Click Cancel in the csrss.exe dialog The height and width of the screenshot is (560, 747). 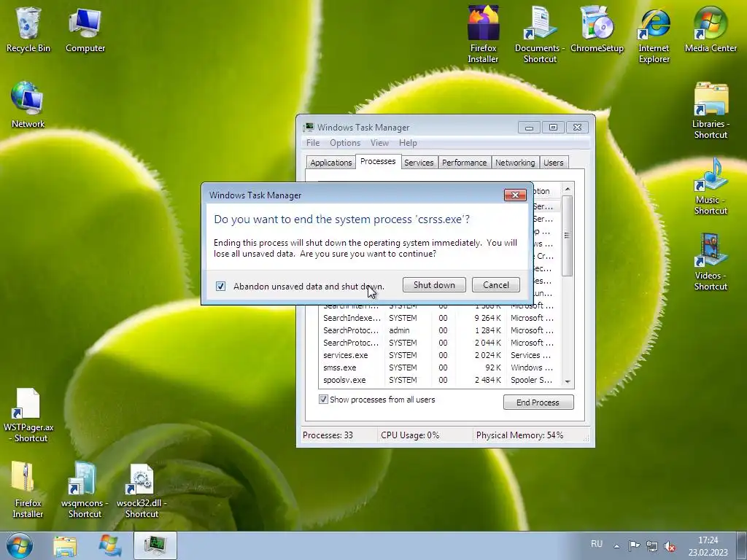click(x=496, y=285)
